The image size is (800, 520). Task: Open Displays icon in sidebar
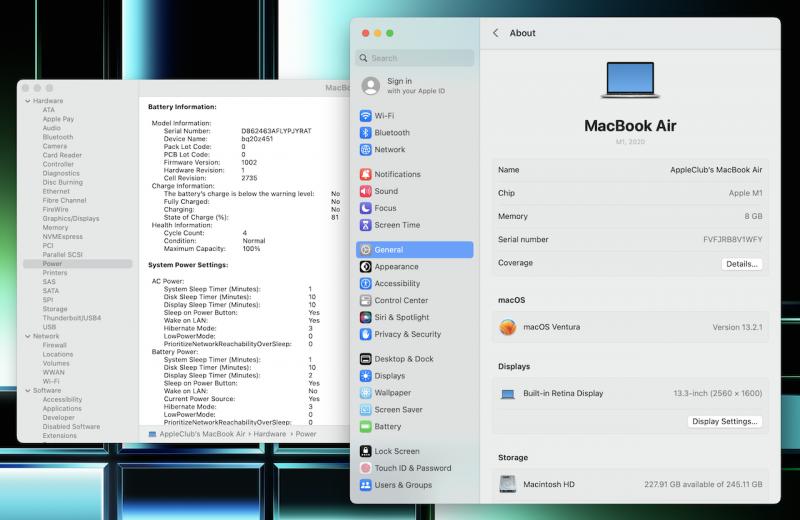[x=365, y=376]
